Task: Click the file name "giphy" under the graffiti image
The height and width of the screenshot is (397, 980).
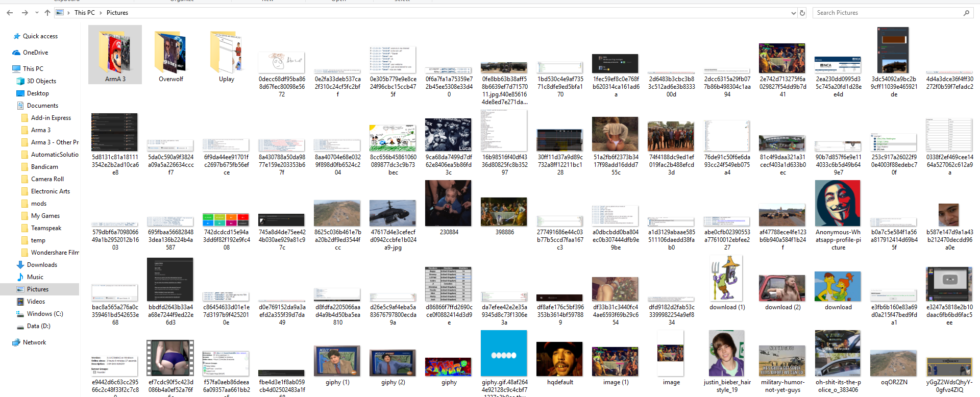Action: (449, 382)
